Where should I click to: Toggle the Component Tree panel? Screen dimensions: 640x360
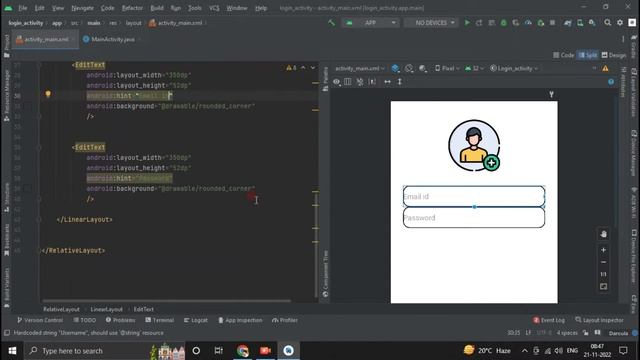[325, 273]
